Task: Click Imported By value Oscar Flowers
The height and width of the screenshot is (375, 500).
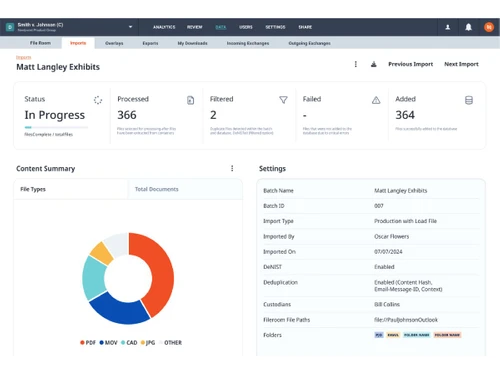Action: pos(391,236)
